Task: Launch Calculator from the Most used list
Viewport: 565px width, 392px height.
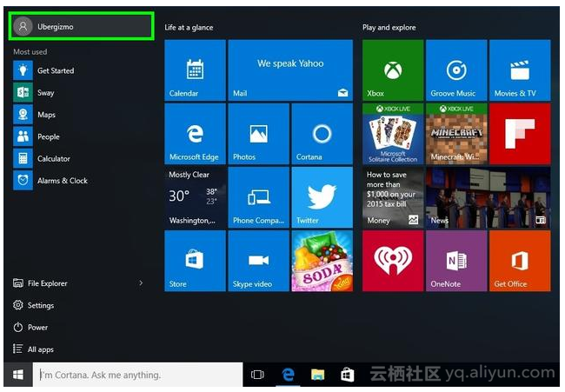Action: click(x=81, y=158)
